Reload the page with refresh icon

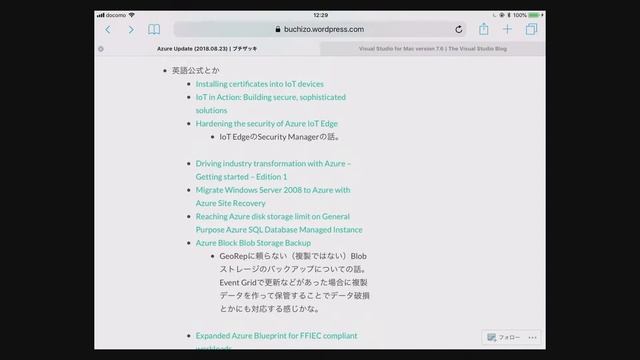[459, 29]
